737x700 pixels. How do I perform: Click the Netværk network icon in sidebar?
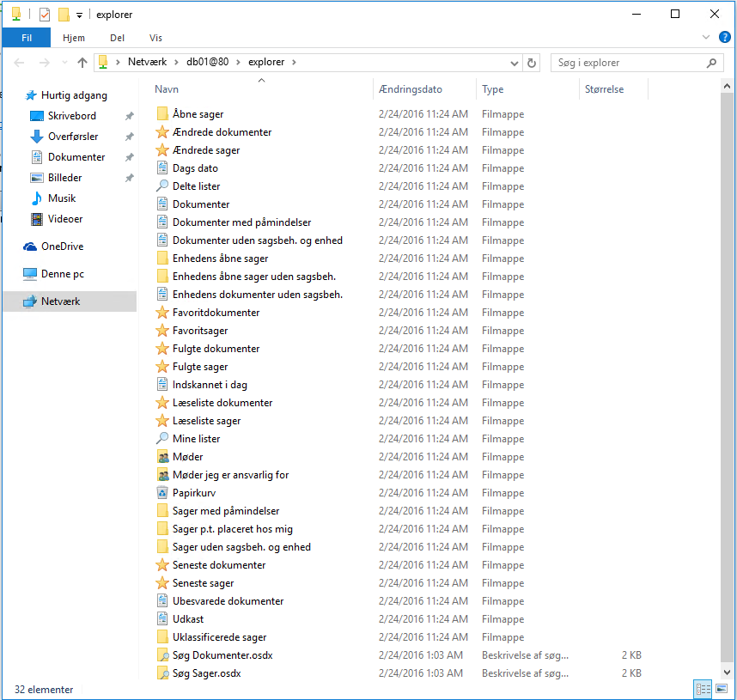pos(30,301)
